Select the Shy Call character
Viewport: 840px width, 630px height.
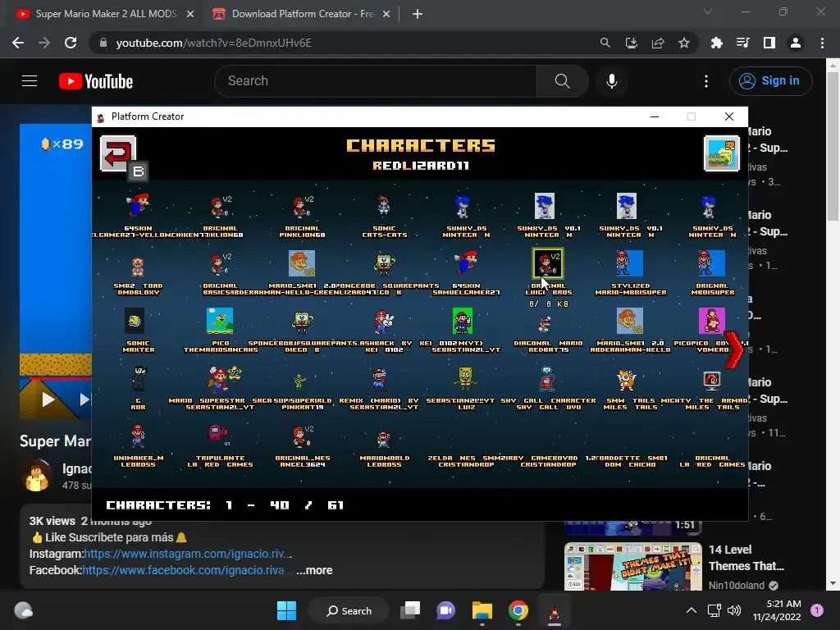coord(547,379)
